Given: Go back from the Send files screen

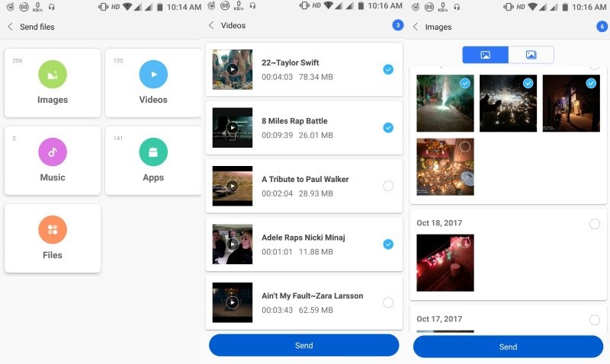Looking at the screenshot, I should [10, 27].
